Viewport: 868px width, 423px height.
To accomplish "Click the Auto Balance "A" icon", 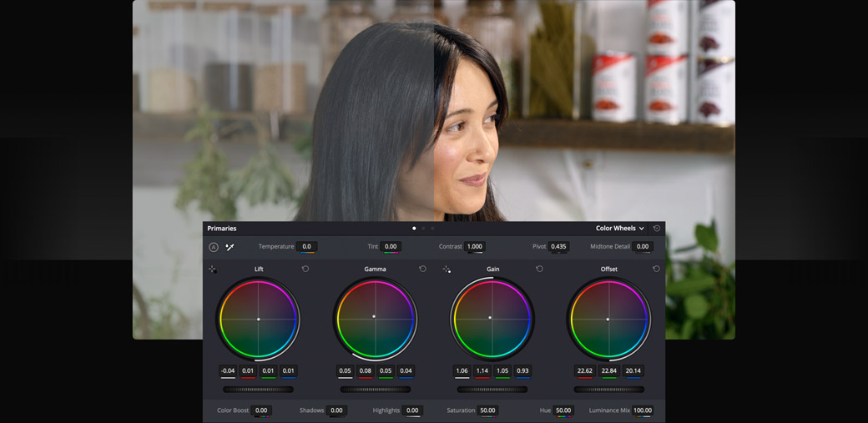I will (x=214, y=247).
